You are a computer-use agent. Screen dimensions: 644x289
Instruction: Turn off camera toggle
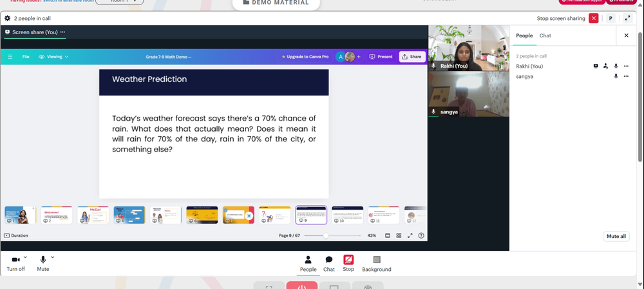15,263
